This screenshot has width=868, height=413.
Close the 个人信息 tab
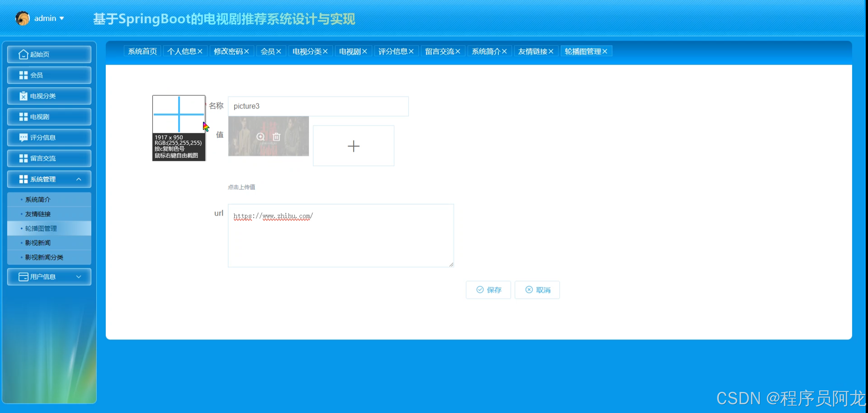point(200,51)
